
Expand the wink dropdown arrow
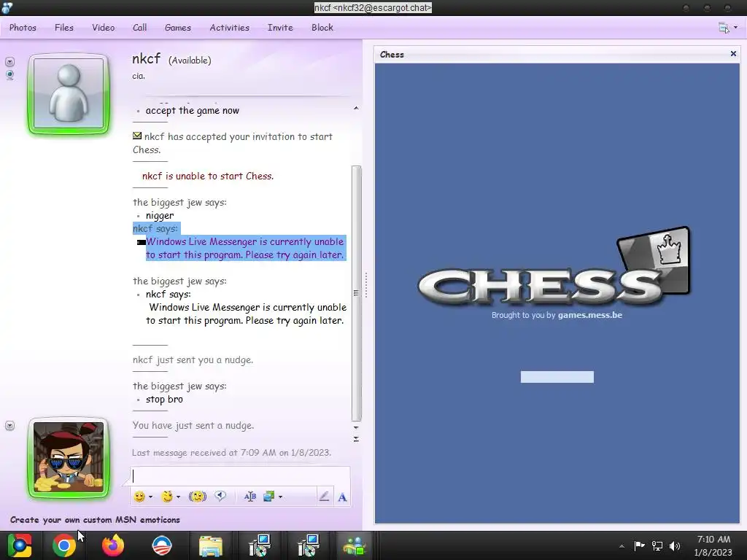tap(178, 497)
